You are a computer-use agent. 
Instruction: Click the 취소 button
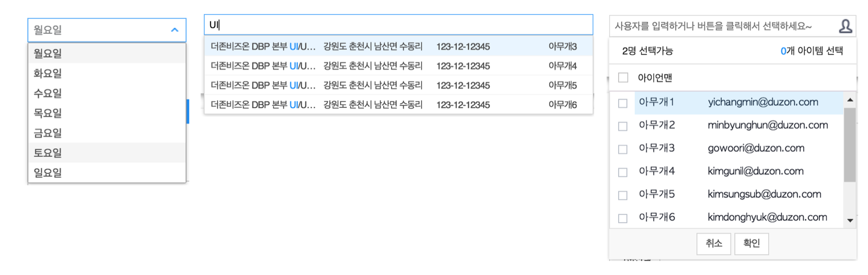coord(714,243)
